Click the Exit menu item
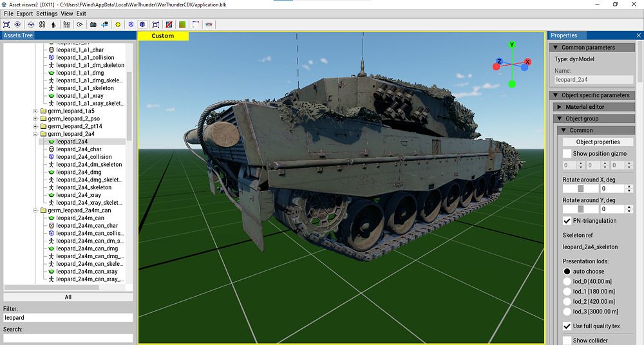Image resolution: width=644 pixels, height=345 pixels. click(x=81, y=14)
